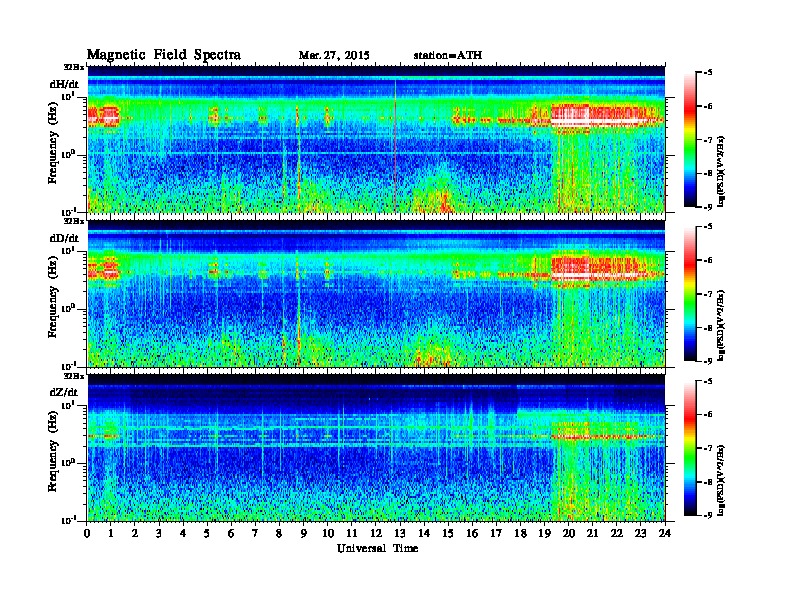792x612 pixels.
Task: Click hour "22" on Universal Time axis
Action: pyautogui.click(x=616, y=534)
